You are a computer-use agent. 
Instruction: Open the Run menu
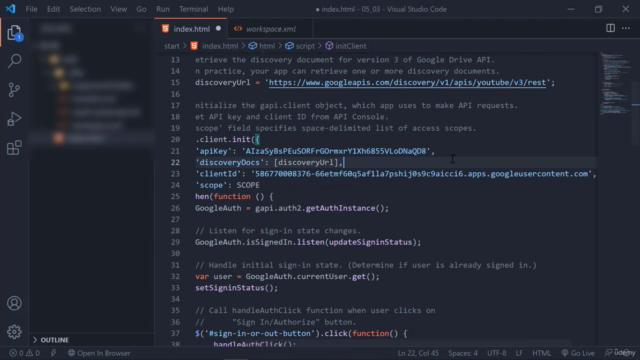pos(163,9)
